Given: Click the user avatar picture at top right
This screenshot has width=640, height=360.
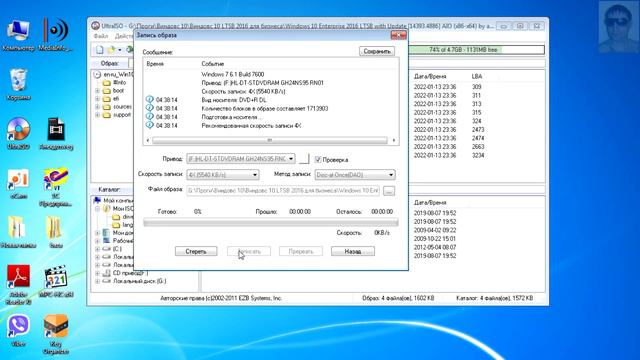Looking at the screenshot, I should 618,27.
